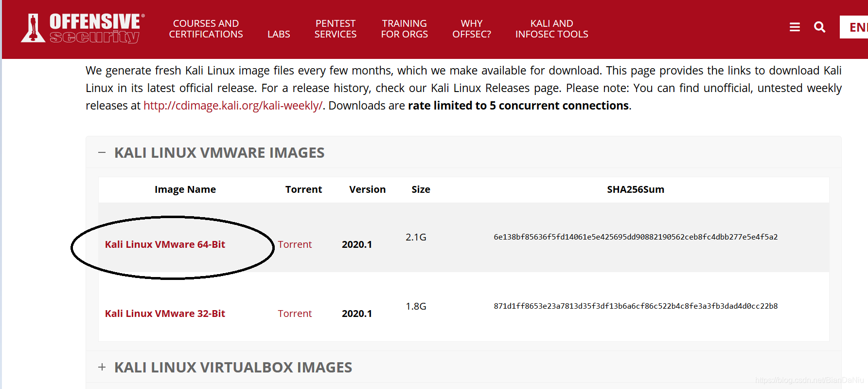The image size is (868, 389).
Task: Open Pentest Services menu
Action: coord(336,29)
